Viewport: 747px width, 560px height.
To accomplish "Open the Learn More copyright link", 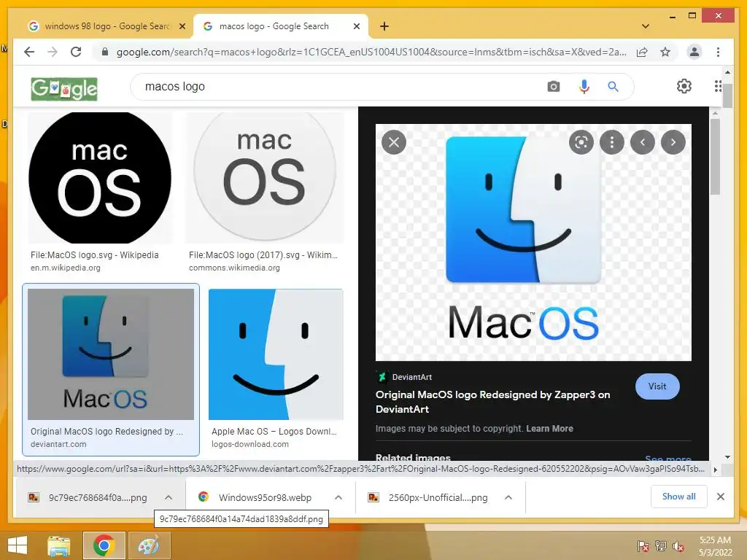I will pos(549,428).
